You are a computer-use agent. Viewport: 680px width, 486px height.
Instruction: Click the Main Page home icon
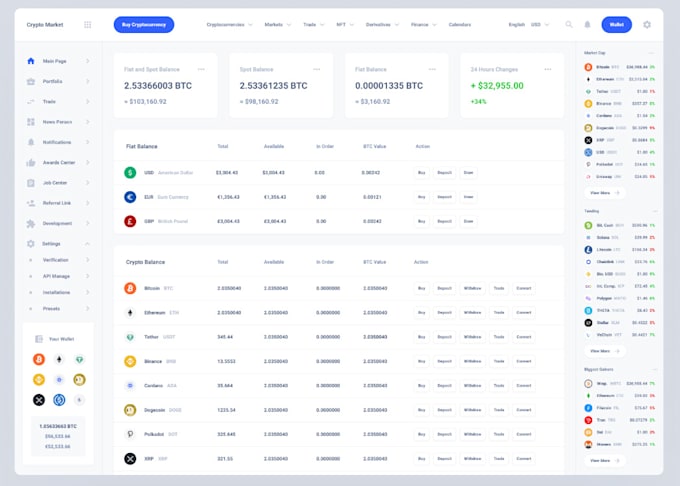pos(31,61)
